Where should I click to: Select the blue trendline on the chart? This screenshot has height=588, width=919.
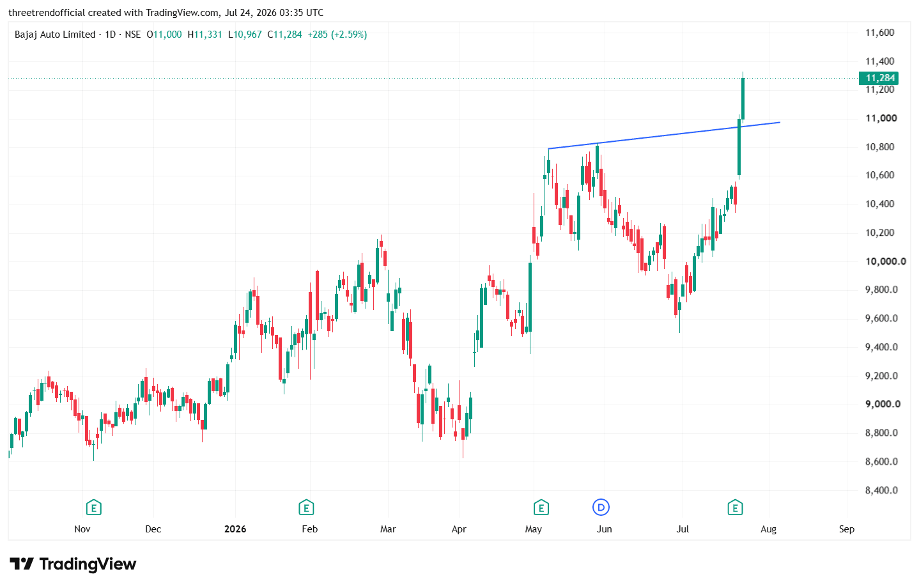coord(665,135)
